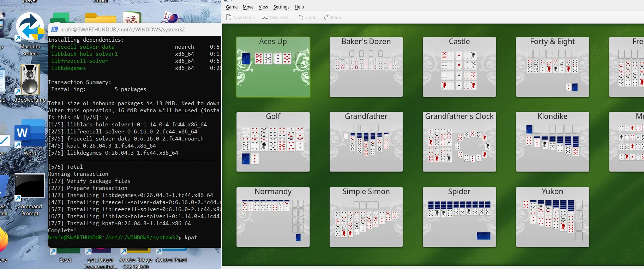Click the Adobe Bridge CS6 desktop shortcut

pyautogui.click(x=136, y=259)
